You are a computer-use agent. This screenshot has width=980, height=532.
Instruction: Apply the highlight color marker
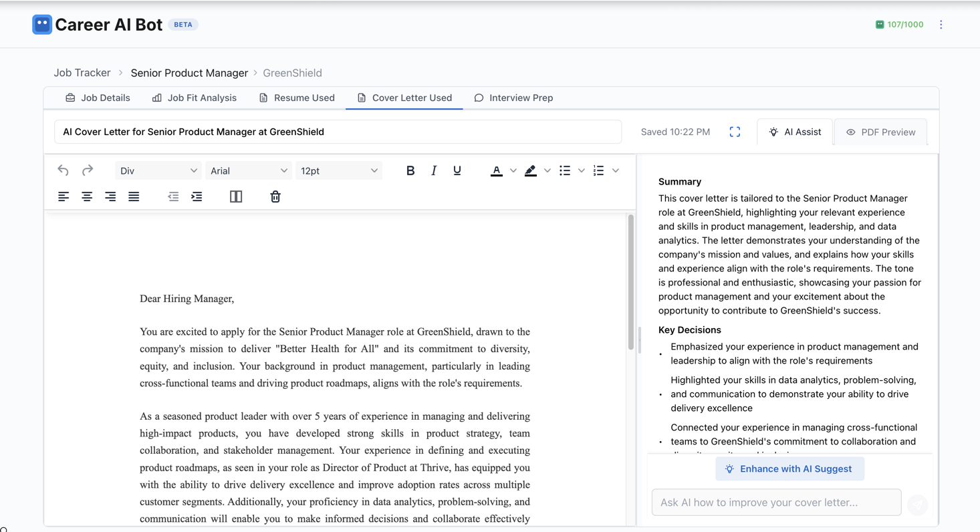point(531,170)
